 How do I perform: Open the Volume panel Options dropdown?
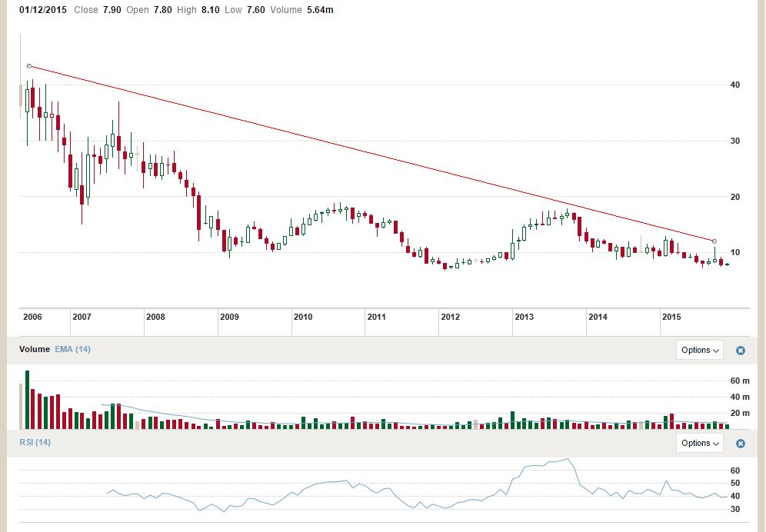(700, 351)
